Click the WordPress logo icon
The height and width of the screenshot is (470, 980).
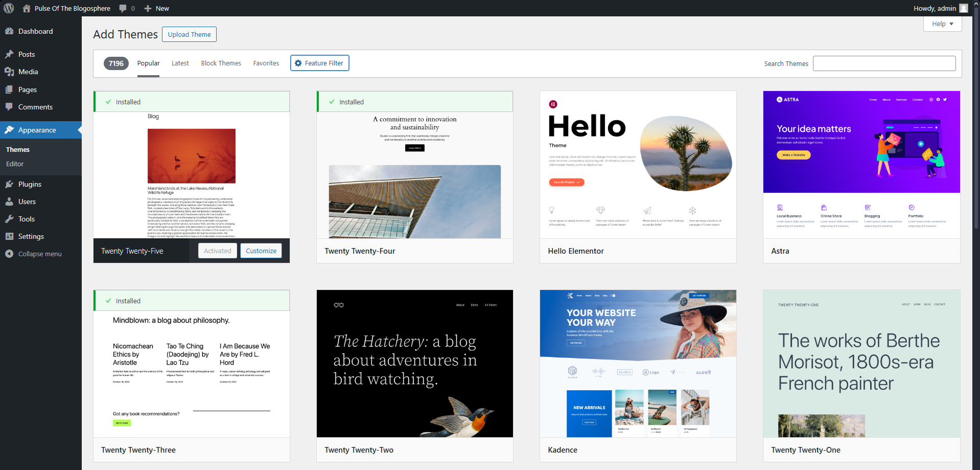(x=9, y=8)
